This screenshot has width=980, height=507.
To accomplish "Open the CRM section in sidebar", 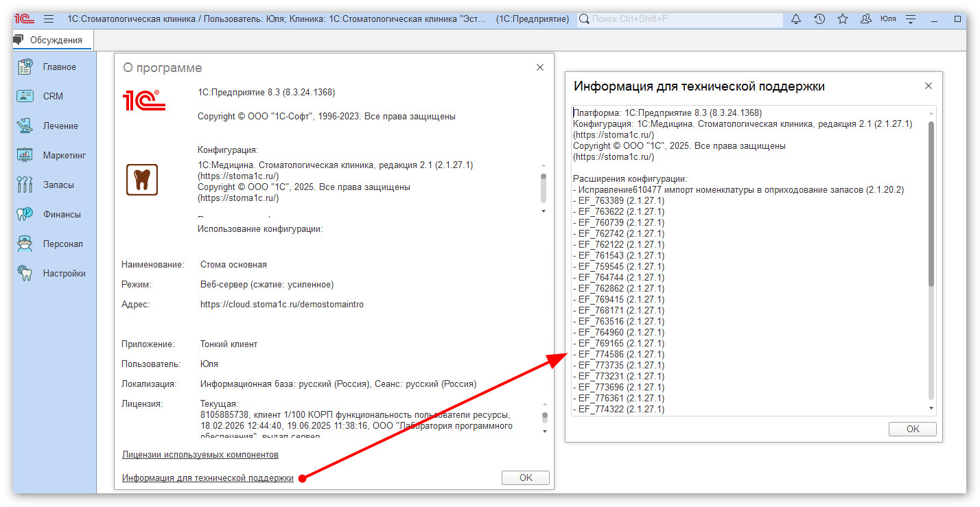I will coord(25,96).
